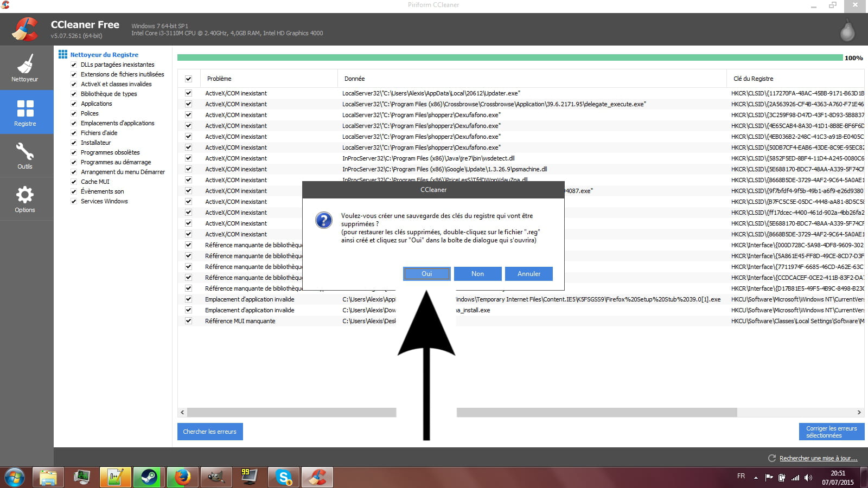Click the Évènements son label
Screen dimensions: 868x488
pyautogui.click(x=103, y=191)
